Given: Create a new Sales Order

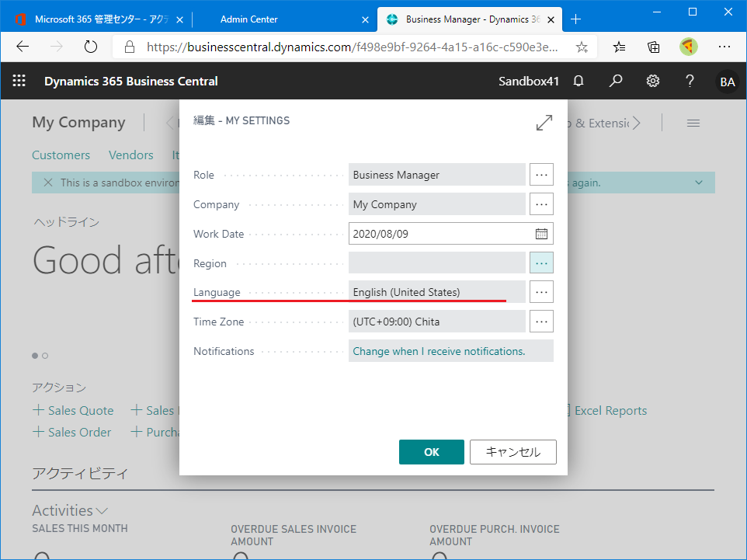Looking at the screenshot, I should click(72, 433).
